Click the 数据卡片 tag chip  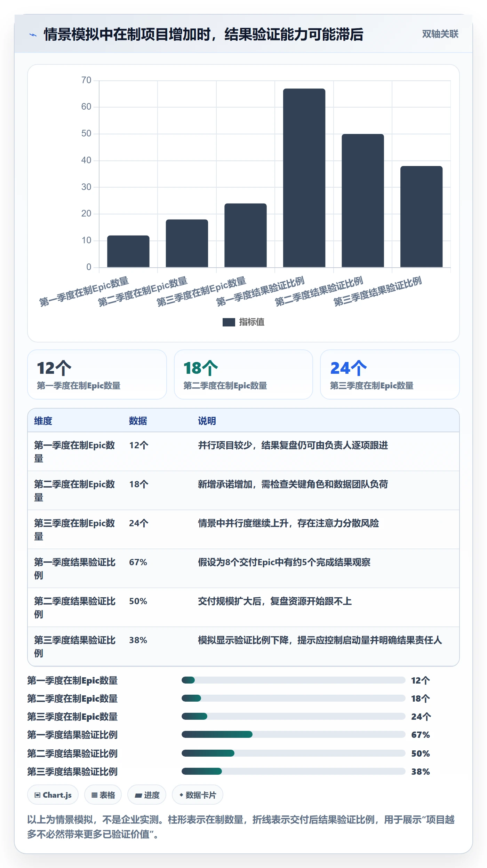pyautogui.click(x=198, y=795)
